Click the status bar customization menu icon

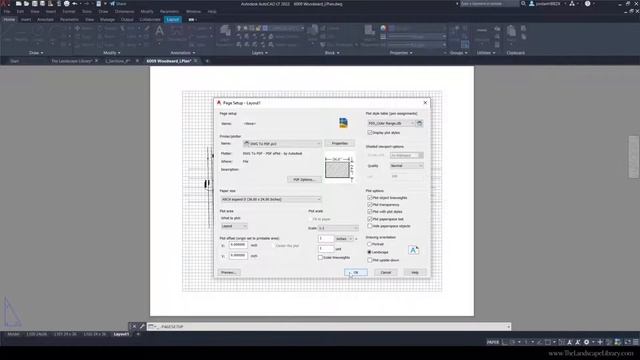click(x=636, y=342)
